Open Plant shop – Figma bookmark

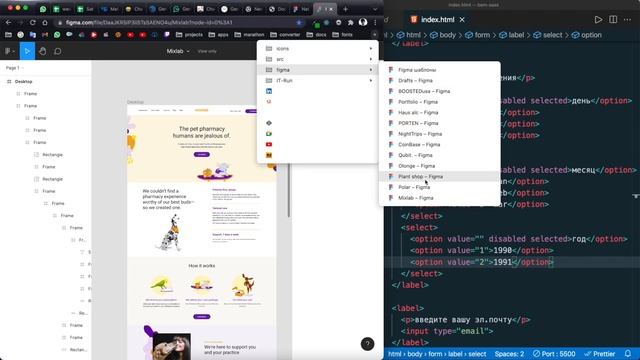[440, 176]
